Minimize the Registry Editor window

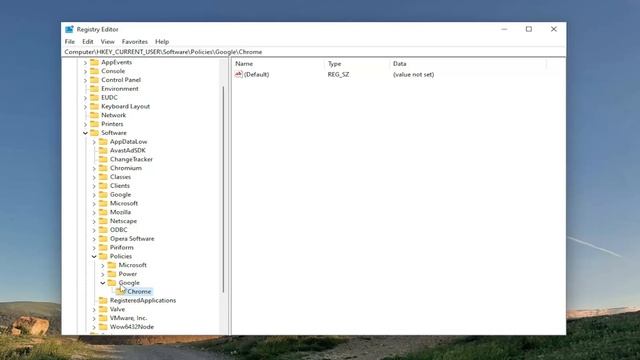pos(504,29)
